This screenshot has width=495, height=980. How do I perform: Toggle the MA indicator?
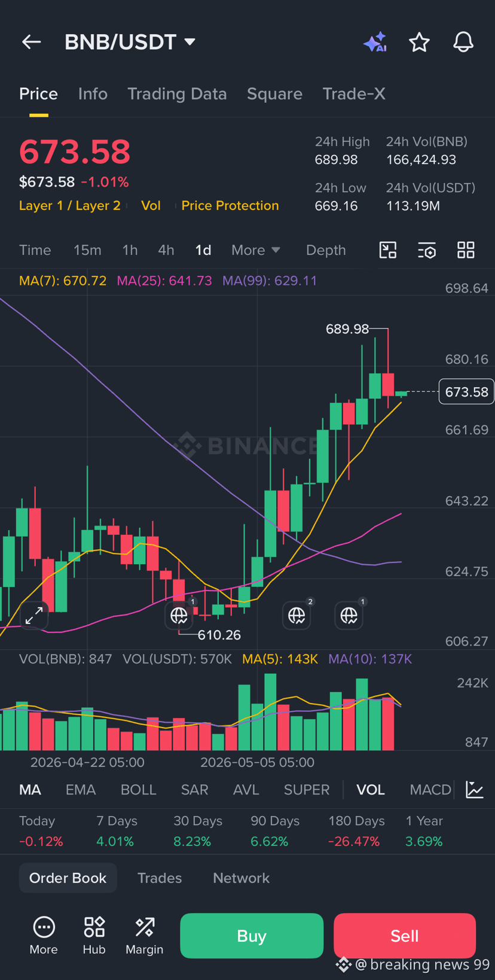click(x=30, y=790)
